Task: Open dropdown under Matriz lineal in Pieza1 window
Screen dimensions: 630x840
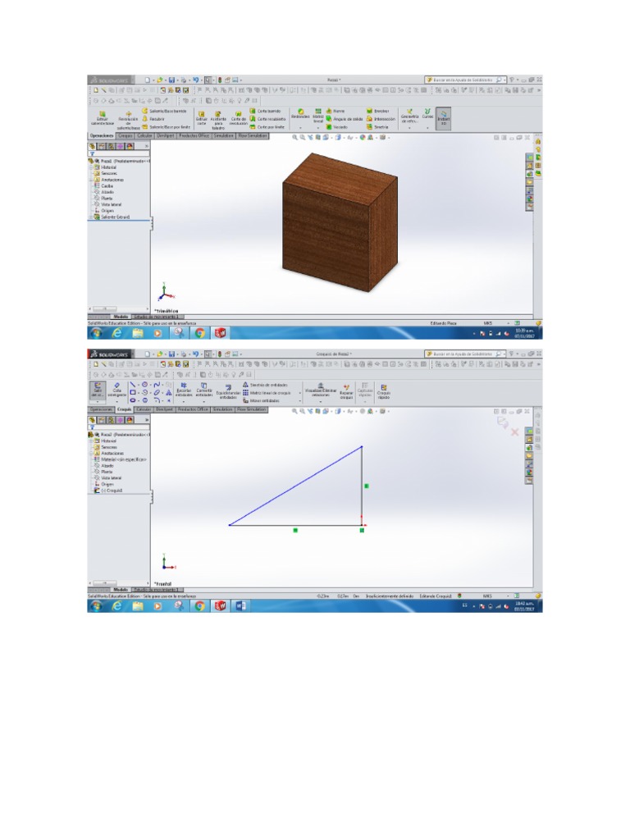Action: (x=318, y=128)
